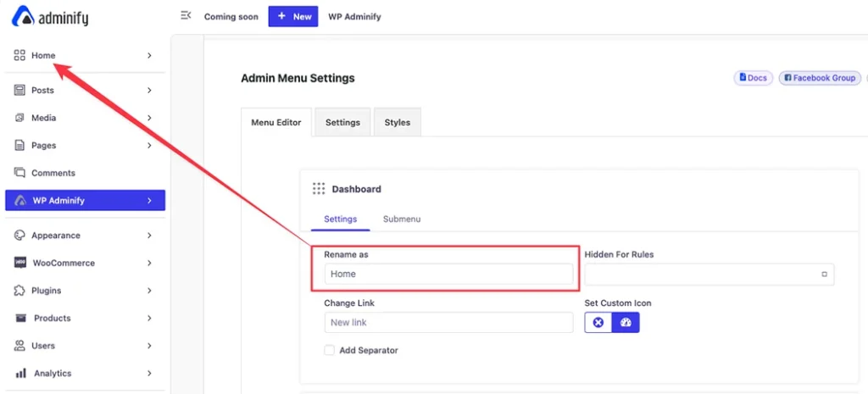
Task: Expand the Analytics submenu chevron
Action: point(149,374)
